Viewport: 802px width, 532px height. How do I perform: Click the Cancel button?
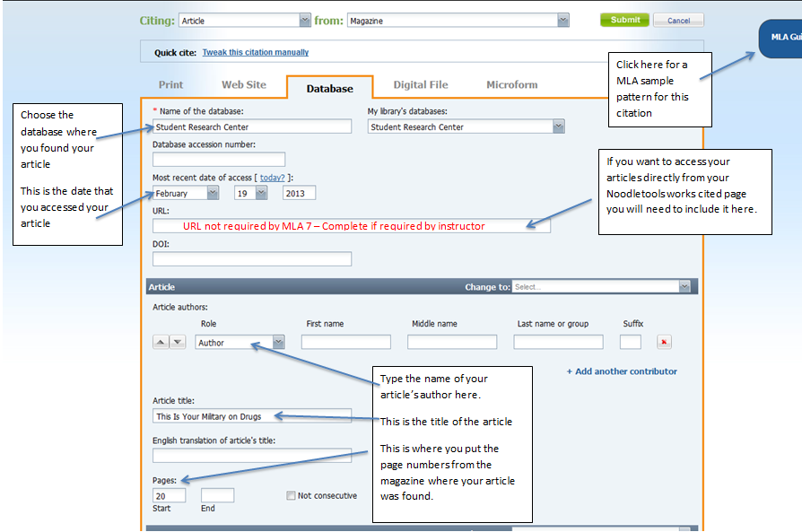pyautogui.click(x=678, y=20)
